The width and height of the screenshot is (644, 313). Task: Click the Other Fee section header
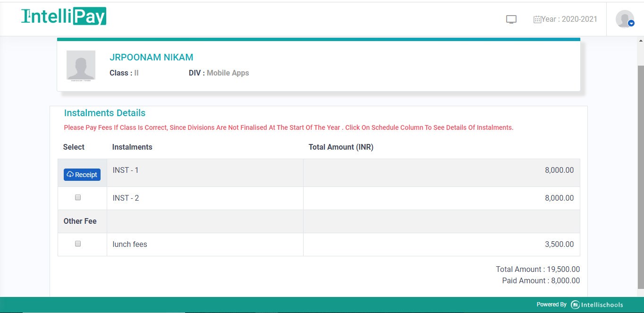[x=80, y=221]
